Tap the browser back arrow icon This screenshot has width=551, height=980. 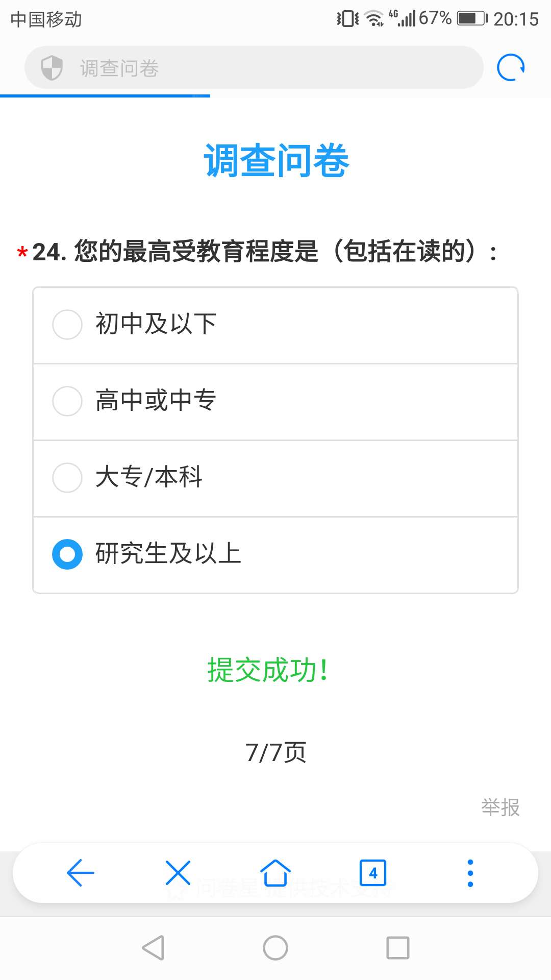coord(81,873)
